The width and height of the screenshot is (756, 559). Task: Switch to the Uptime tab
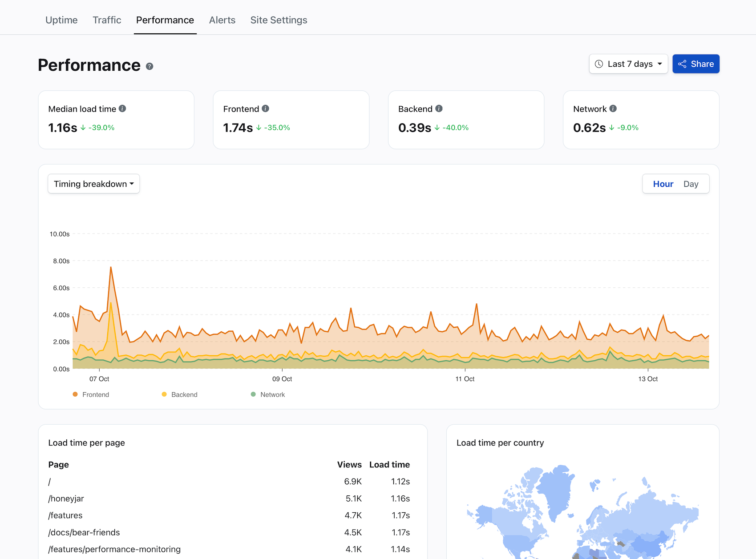pyautogui.click(x=61, y=20)
